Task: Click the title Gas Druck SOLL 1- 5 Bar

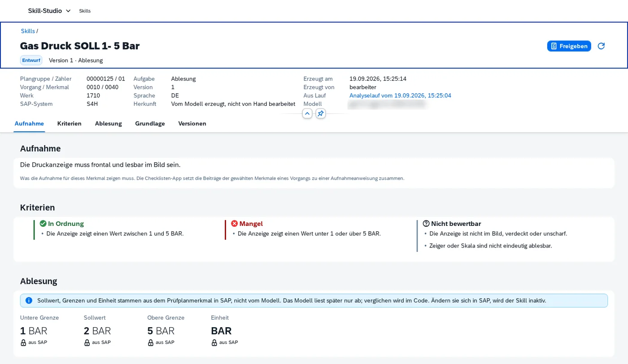Action: tap(80, 46)
